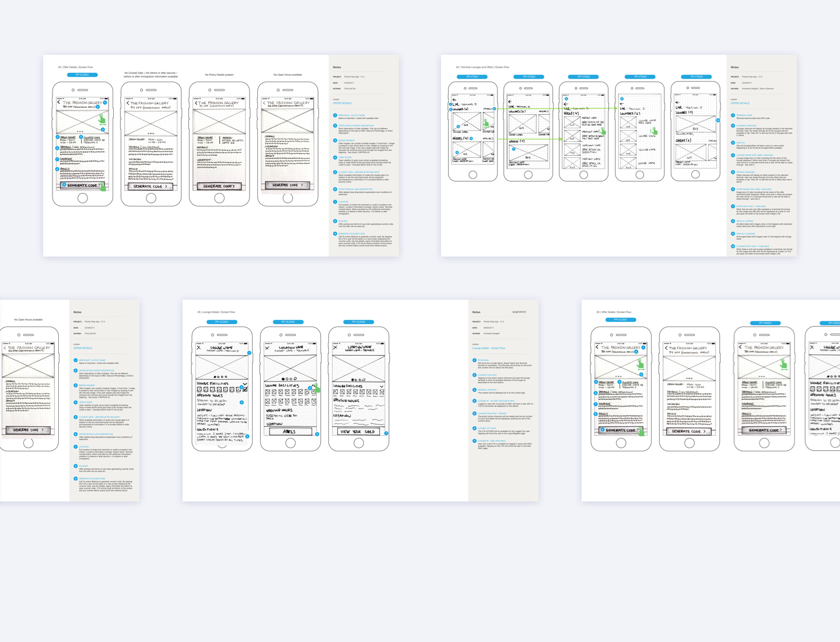Viewport: 840px width, 642px height.
Task: Click the home button of the PP-VTI005 phone
Action: [x=695, y=174]
